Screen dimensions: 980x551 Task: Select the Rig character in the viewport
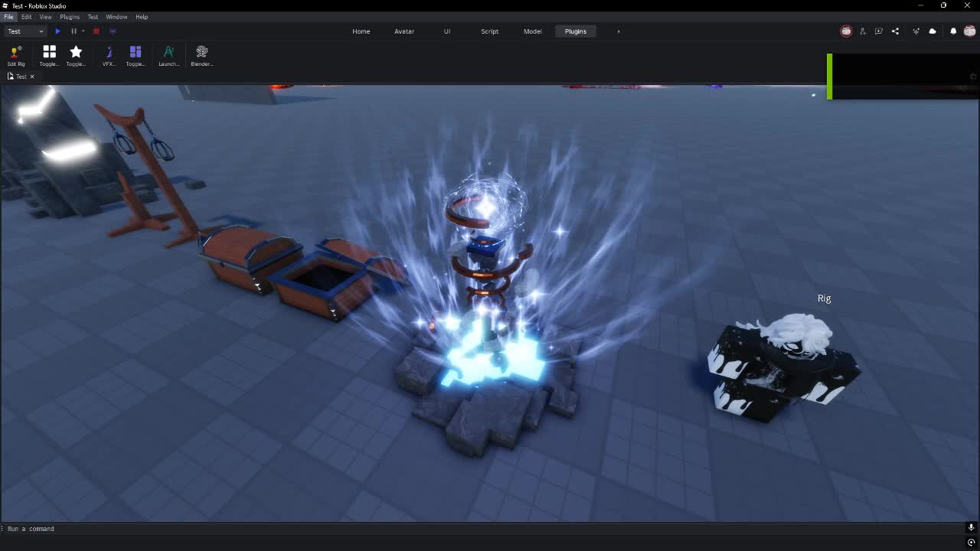click(782, 367)
